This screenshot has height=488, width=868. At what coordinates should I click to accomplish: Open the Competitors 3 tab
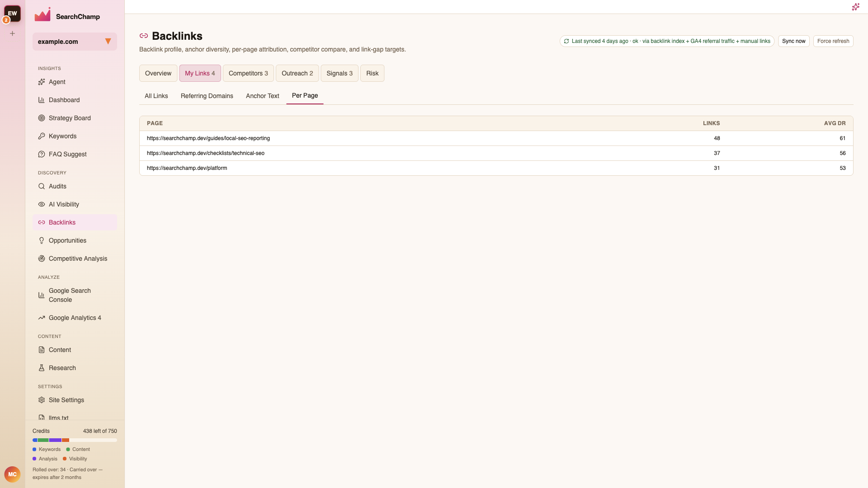(x=248, y=73)
